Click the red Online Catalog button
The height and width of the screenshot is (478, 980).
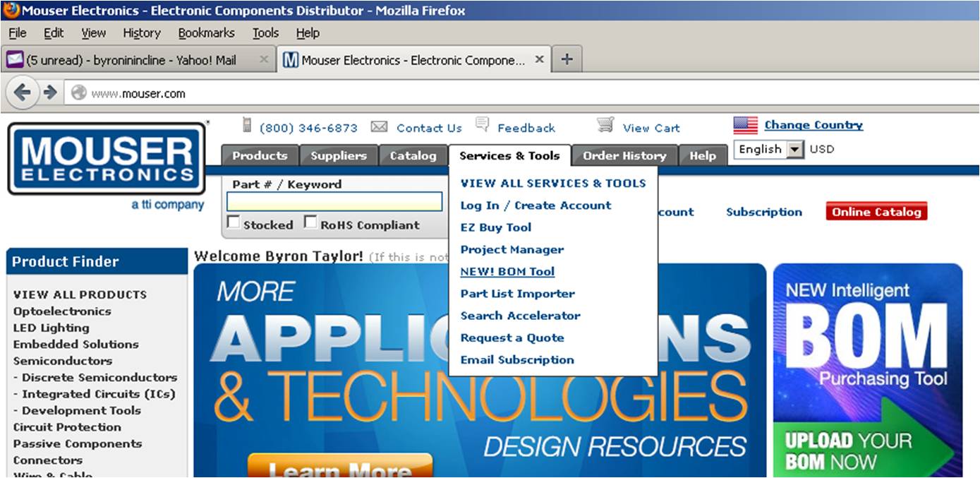[x=876, y=212]
